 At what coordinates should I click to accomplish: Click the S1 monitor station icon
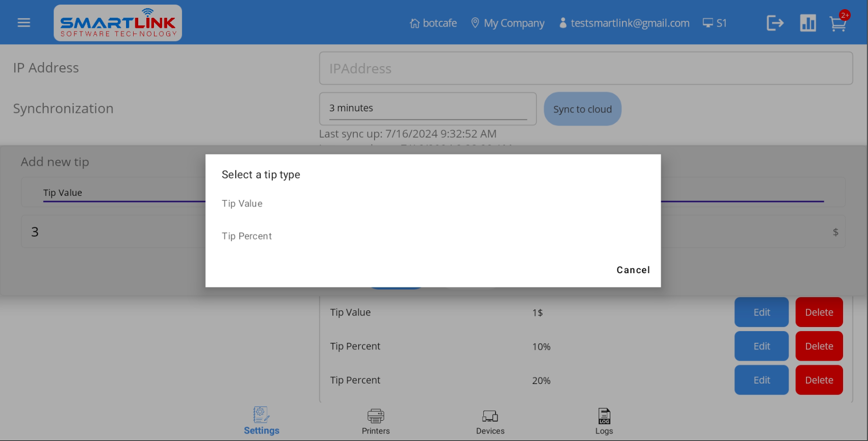pos(707,23)
